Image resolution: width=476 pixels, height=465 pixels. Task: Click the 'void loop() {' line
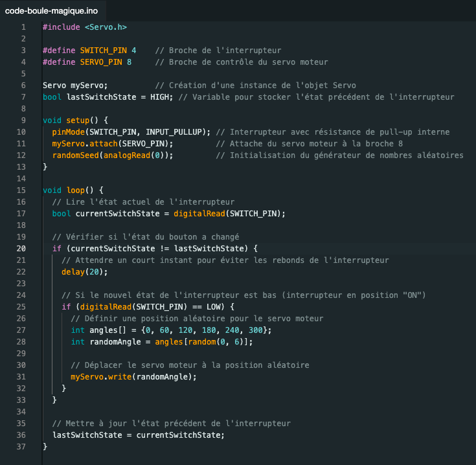[73, 190]
